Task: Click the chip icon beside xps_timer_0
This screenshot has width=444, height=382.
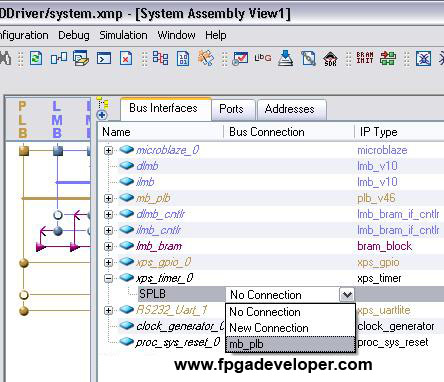Action: (x=127, y=278)
